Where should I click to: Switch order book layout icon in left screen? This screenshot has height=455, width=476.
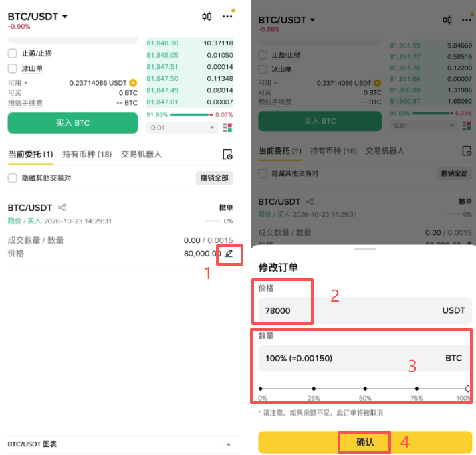(227, 128)
